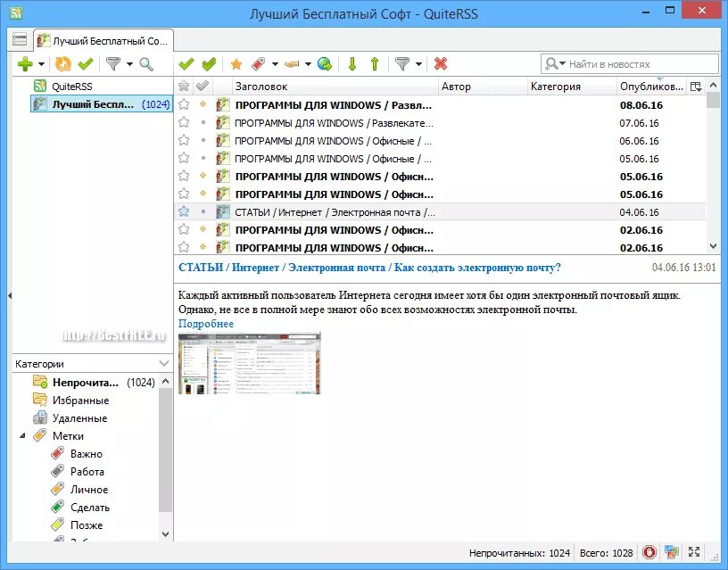728x570 pixels.
Task: Open the search options magnifier dropdown
Action: tap(555, 64)
